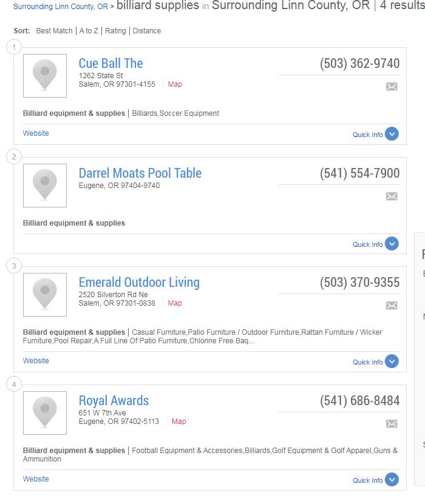
Task: Expand Quick Info for Royal Awards
Action: 375,480
